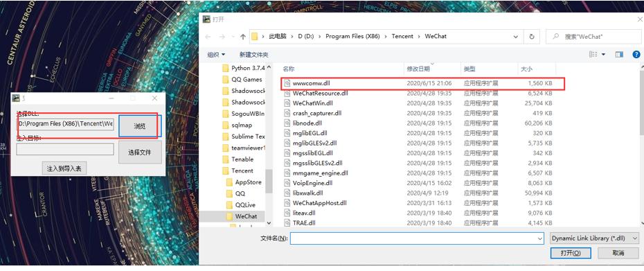Click the TRAE.dll file icon
The height and width of the screenshot is (271, 644).
coord(287,223)
